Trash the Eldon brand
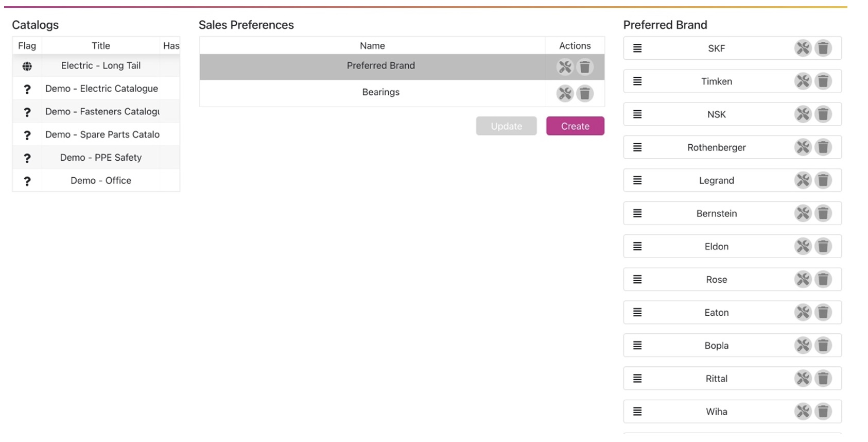 point(823,246)
